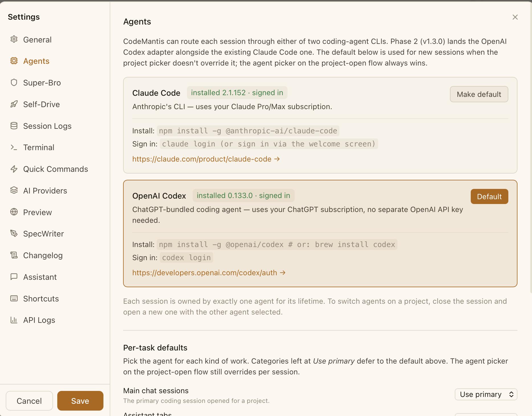Click the Shortcuts keyboard icon
Image resolution: width=532 pixels, height=416 pixels.
[x=14, y=298]
